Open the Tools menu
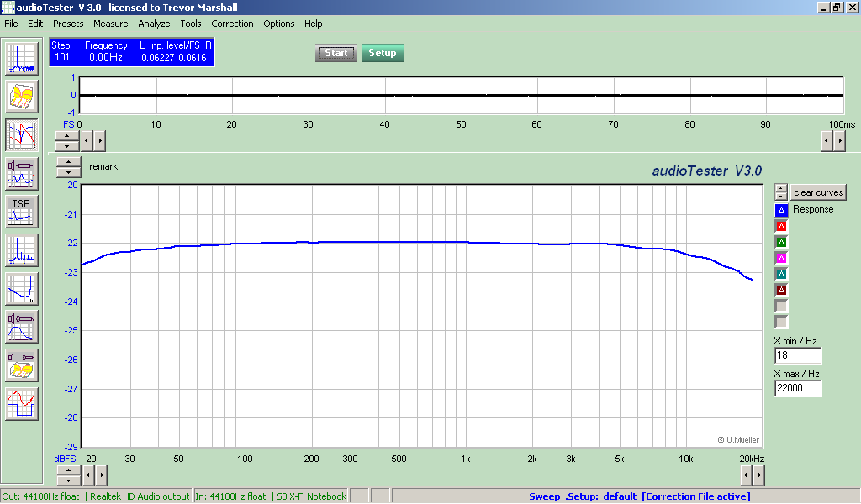Image resolution: width=861 pixels, height=504 pixels. 191,24
